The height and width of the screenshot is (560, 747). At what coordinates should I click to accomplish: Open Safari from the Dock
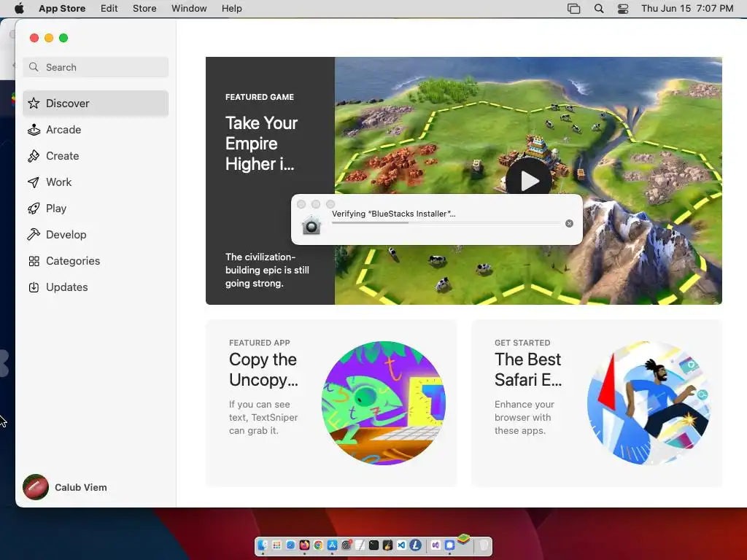[x=290, y=545]
